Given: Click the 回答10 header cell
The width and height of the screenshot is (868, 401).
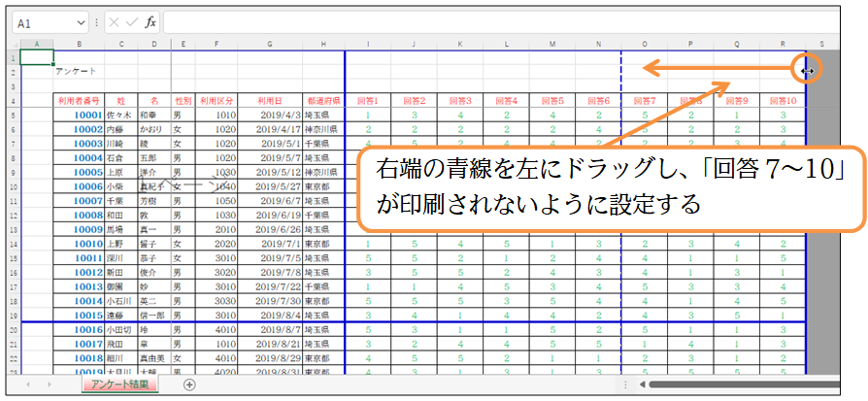Looking at the screenshot, I should pyautogui.click(x=783, y=101).
